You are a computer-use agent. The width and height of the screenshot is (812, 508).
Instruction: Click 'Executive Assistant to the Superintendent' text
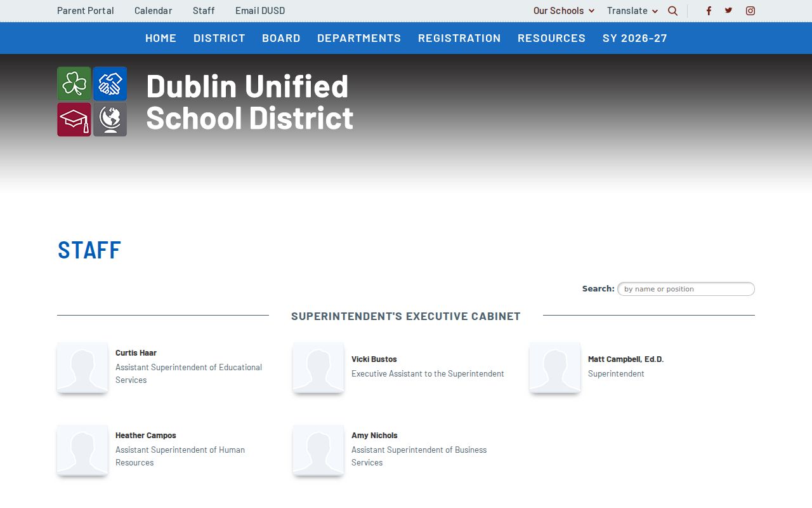428,374
